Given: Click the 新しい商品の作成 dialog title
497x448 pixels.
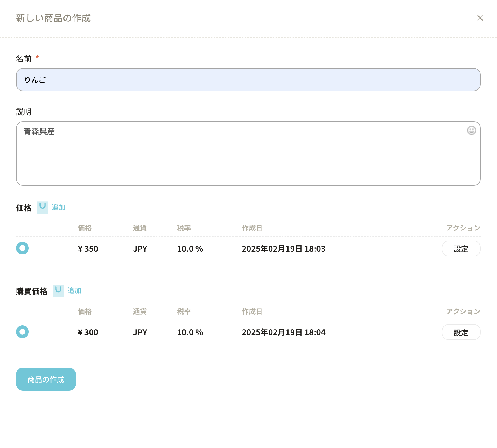Looking at the screenshot, I should click(53, 18).
